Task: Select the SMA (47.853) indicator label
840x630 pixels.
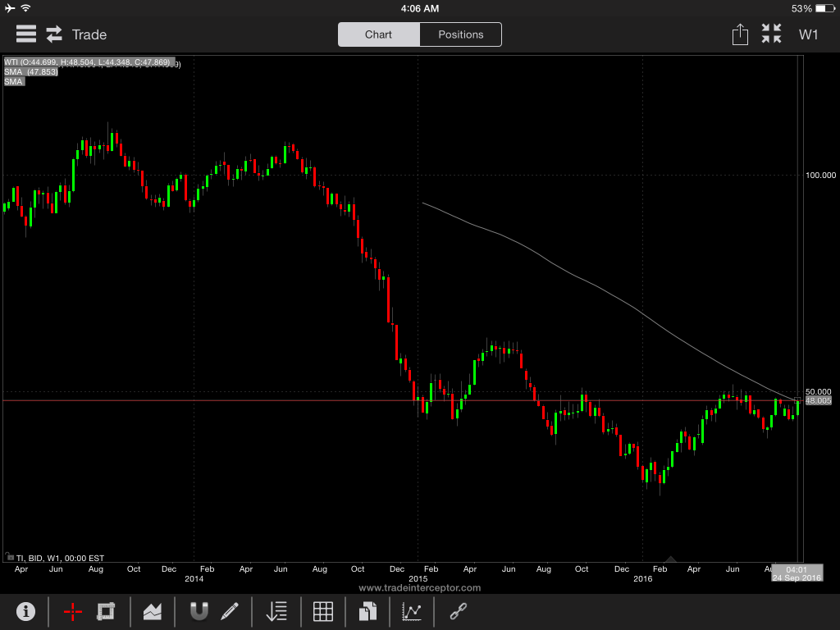Action: (30, 72)
